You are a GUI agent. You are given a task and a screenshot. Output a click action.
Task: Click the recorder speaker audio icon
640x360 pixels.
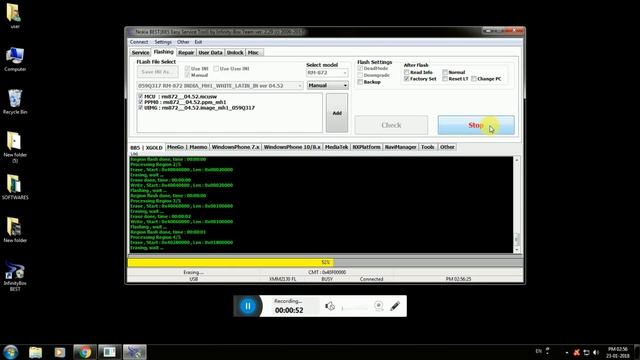(330, 306)
